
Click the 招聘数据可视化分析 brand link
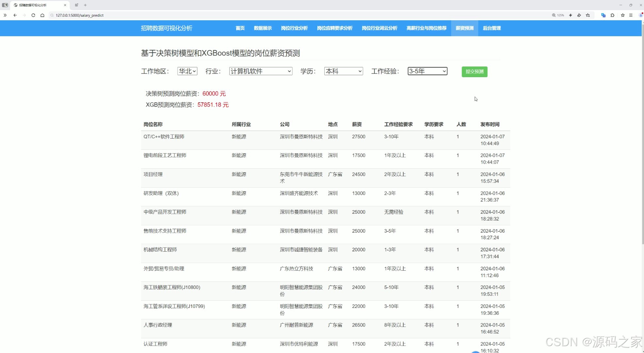click(167, 28)
